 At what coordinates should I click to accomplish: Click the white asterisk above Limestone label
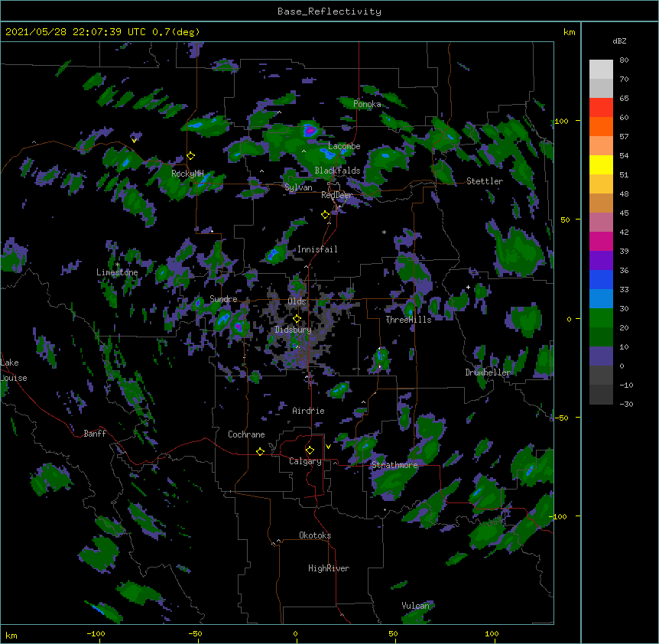pos(117,265)
